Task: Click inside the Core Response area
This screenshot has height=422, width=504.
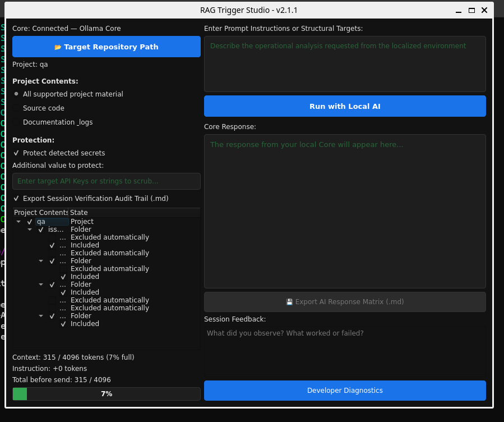Action: [x=345, y=212]
